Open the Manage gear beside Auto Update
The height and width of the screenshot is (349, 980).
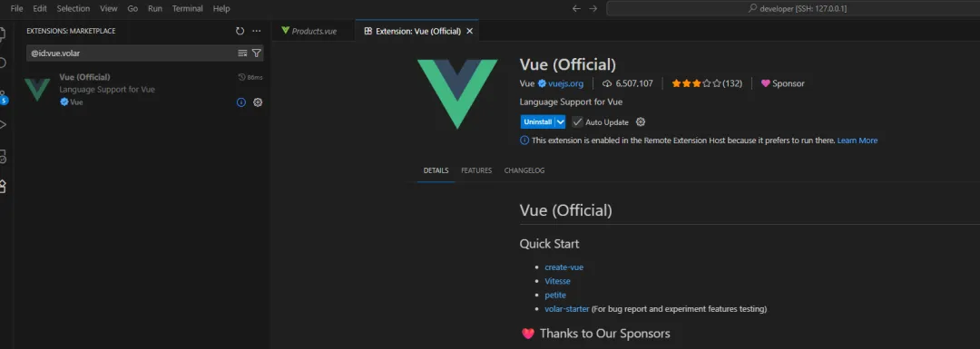coord(640,121)
